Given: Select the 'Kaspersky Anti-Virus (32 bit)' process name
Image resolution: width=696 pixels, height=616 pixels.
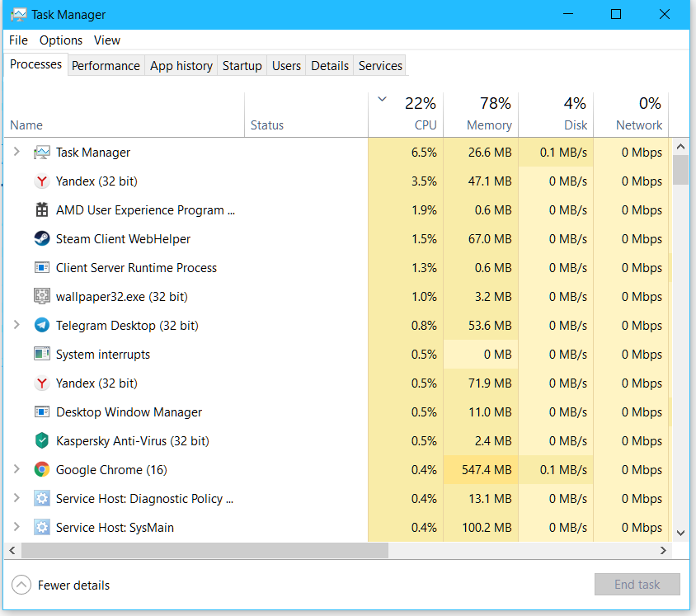Looking at the screenshot, I should click(x=132, y=441).
